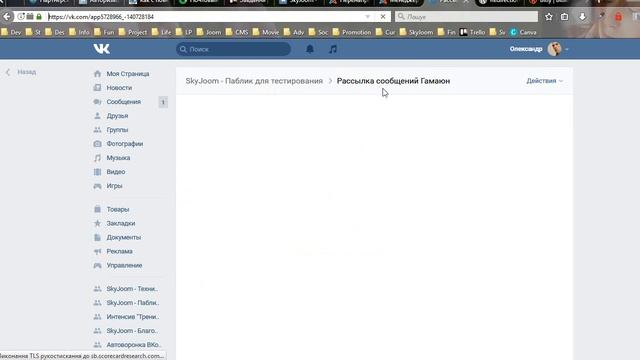Open Автоворонка ВКо.. group shortcut
Viewport: 640px width, 360px height.
134,345
